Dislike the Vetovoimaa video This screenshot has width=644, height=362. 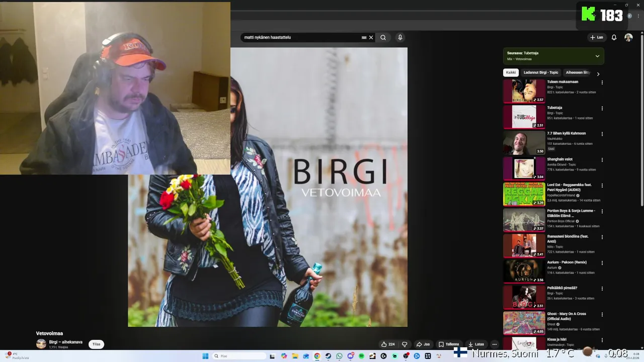(x=405, y=344)
